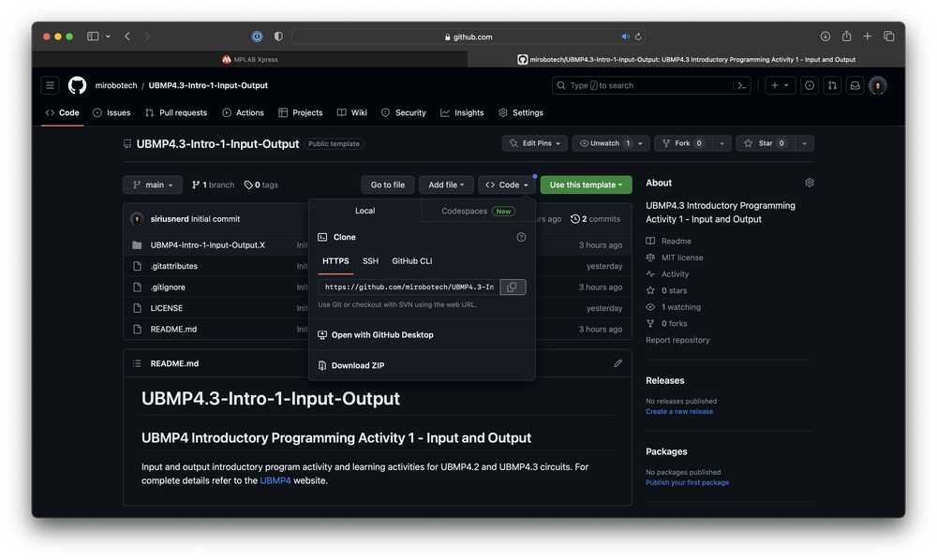The height and width of the screenshot is (560, 937).
Task: Open the UBMP4 website link
Action: [x=275, y=480]
